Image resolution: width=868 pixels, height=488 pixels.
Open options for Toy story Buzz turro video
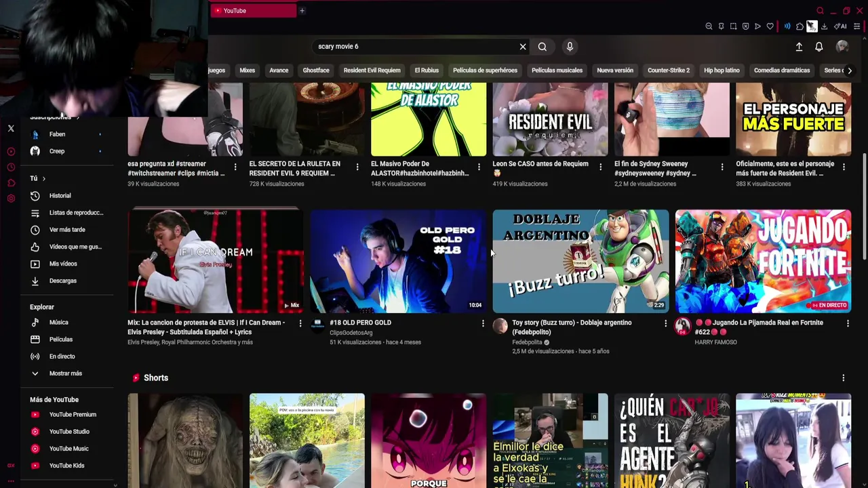(x=665, y=323)
